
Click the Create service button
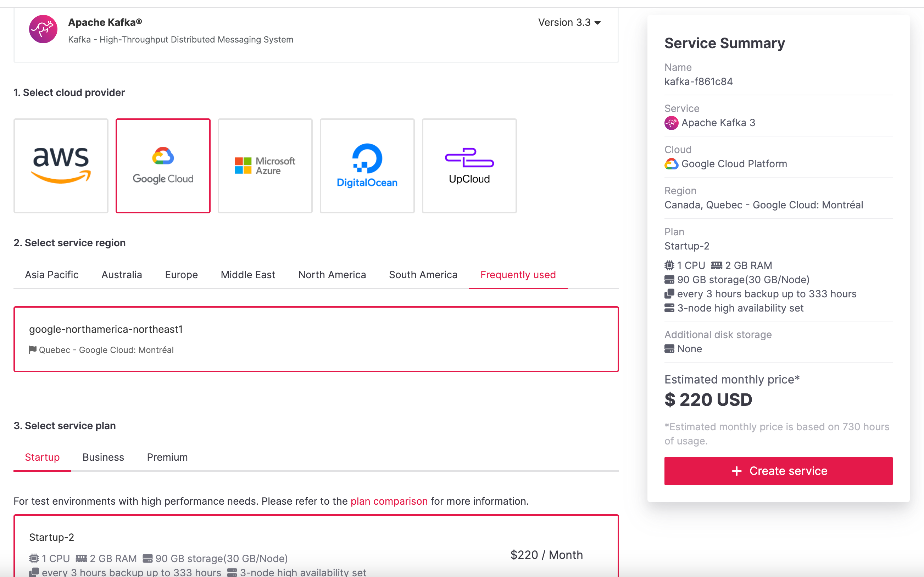pos(778,471)
